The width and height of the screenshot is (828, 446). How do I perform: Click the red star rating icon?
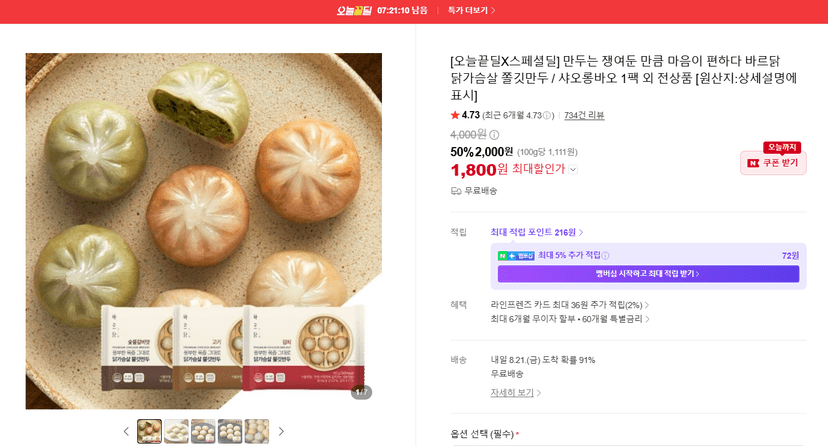[455, 115]
